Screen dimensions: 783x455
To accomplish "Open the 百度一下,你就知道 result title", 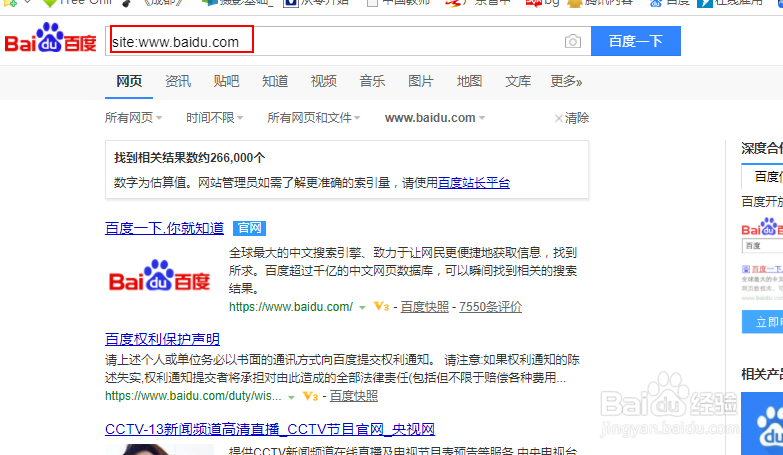I will coord(164,228).
